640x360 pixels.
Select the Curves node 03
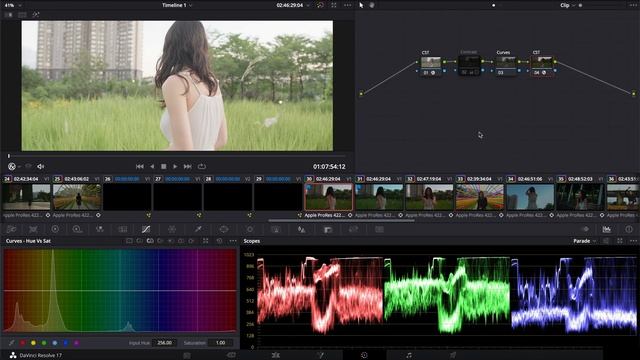[506, 65]
